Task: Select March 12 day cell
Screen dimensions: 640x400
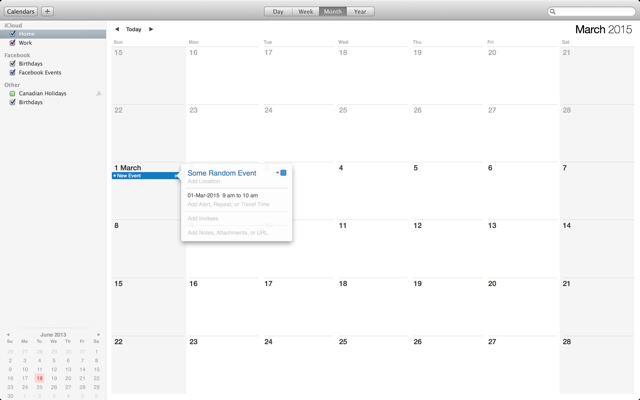Action: [447, 249]
